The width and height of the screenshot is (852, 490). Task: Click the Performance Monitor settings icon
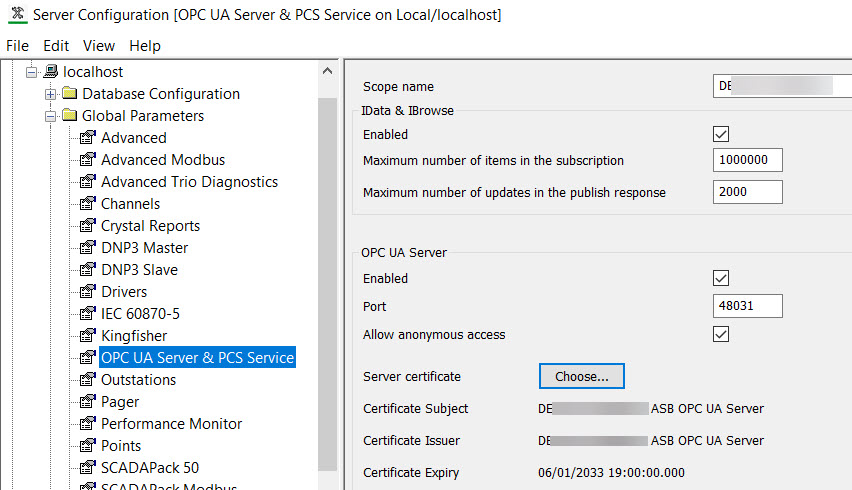87,423
